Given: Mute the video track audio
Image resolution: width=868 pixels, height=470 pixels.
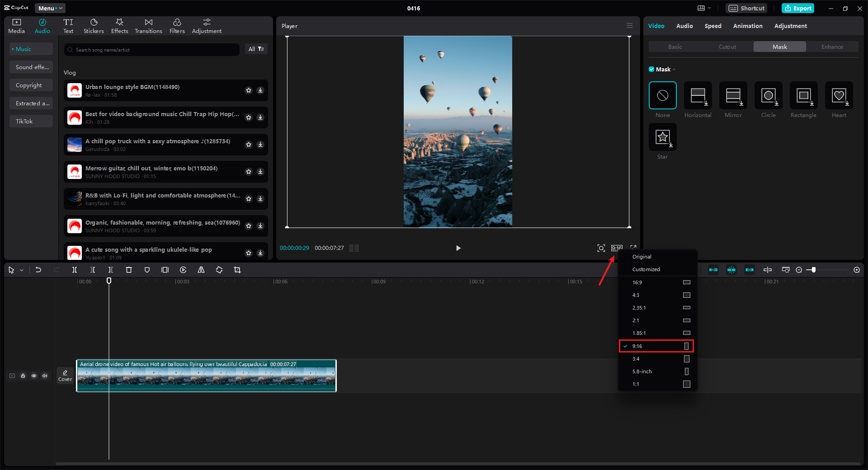Looking at the screenshot, I should pyautogui.click(x=45, y=376).
